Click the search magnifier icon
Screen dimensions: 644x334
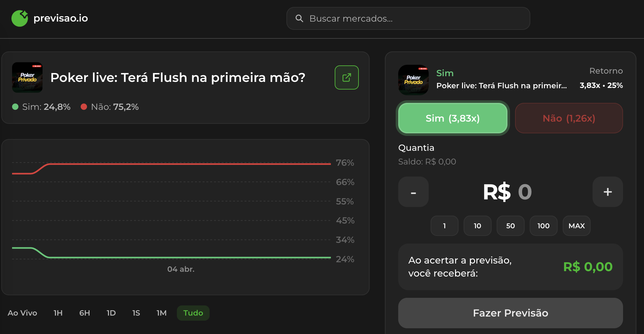pyautogui.click(x=299, y=18)
